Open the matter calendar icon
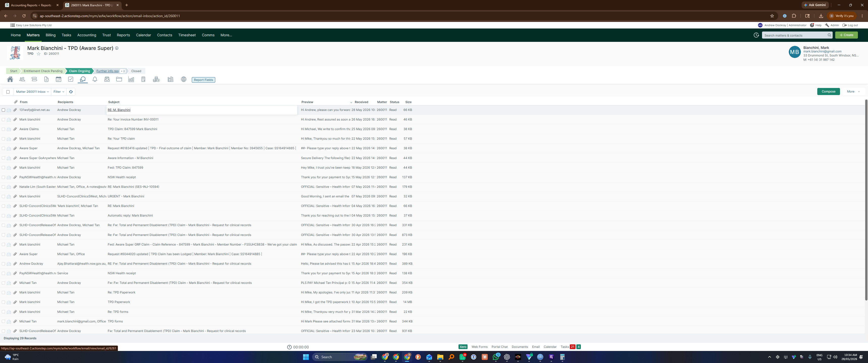The width and height of the screenshot is (868, 363). click(x=59, y=79)
